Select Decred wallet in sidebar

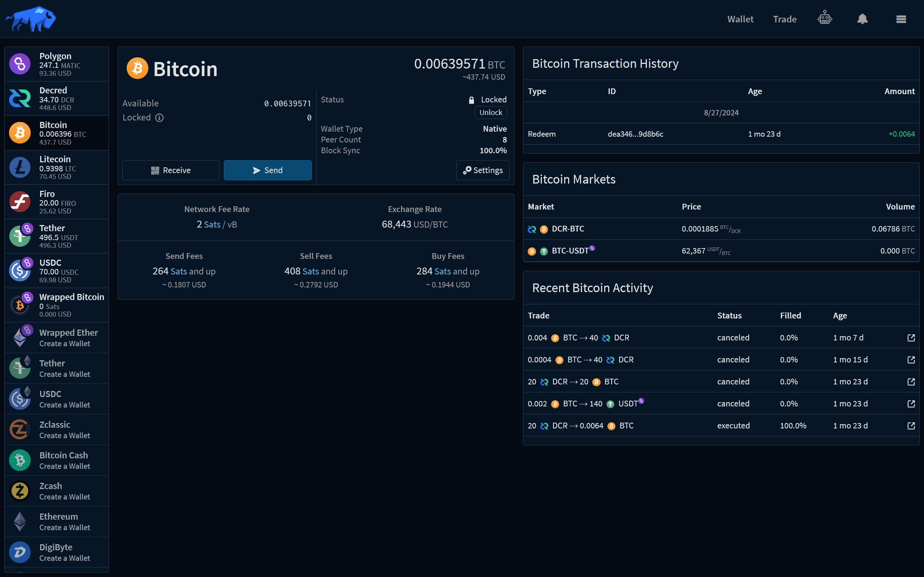pos(57,98)
